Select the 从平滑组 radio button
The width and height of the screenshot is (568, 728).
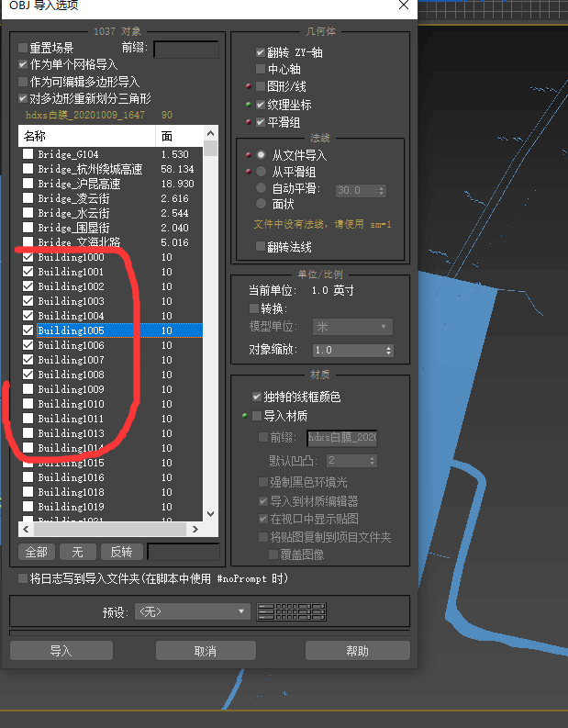pyautogui.click(x=262, y=172)
